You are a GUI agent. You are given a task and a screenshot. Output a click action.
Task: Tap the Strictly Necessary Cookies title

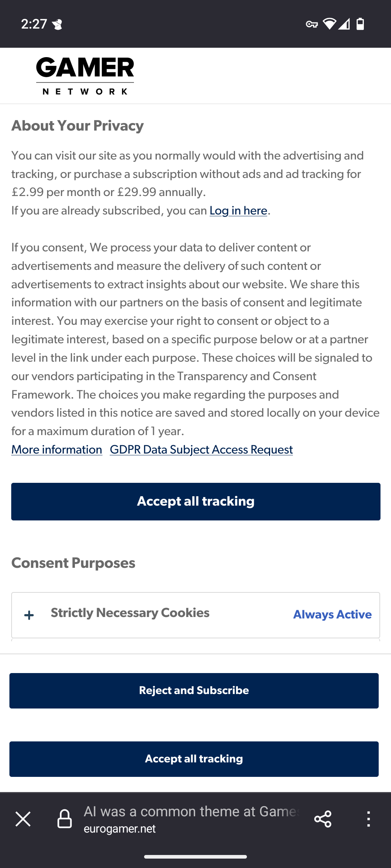coord(130,613)
